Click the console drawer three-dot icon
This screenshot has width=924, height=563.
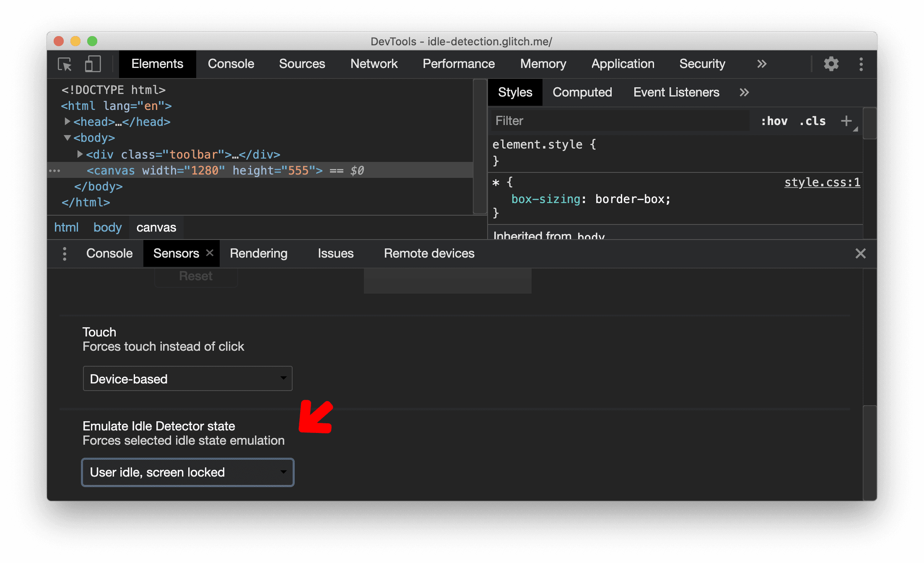tap(65, 253)
